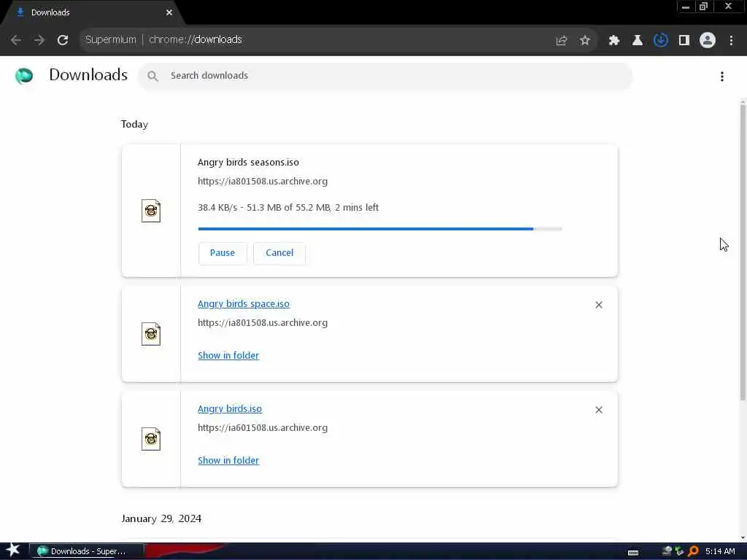Click the ia601508.us.archive.org URL text
Image resolution: width=747 pixels, height=560 pixels.
pos(263,428)
